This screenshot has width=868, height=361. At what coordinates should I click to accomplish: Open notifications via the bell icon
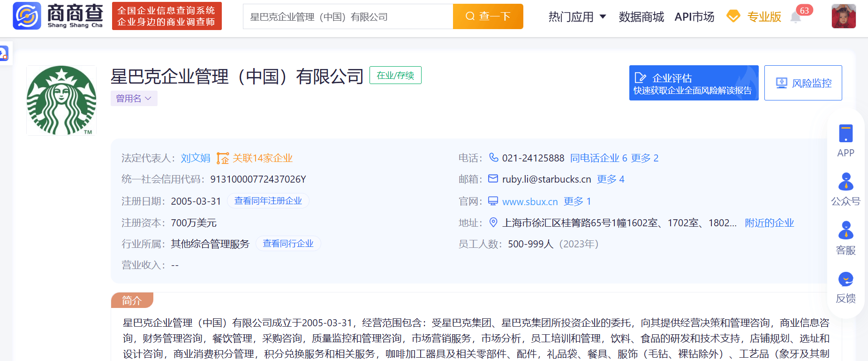(796, 17)
